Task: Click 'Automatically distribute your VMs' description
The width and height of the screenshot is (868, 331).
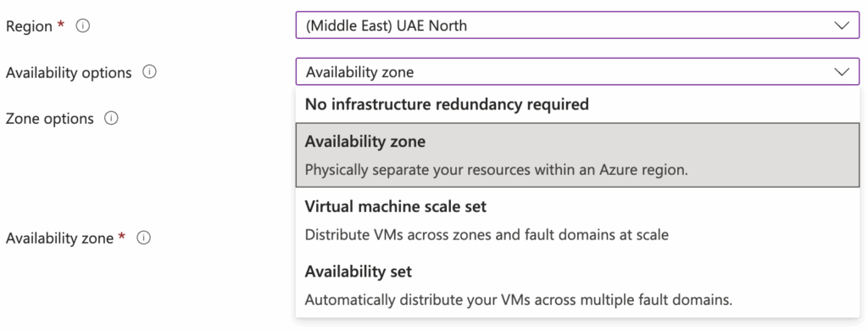Action: pyautogui.click(x=518, y=300)
